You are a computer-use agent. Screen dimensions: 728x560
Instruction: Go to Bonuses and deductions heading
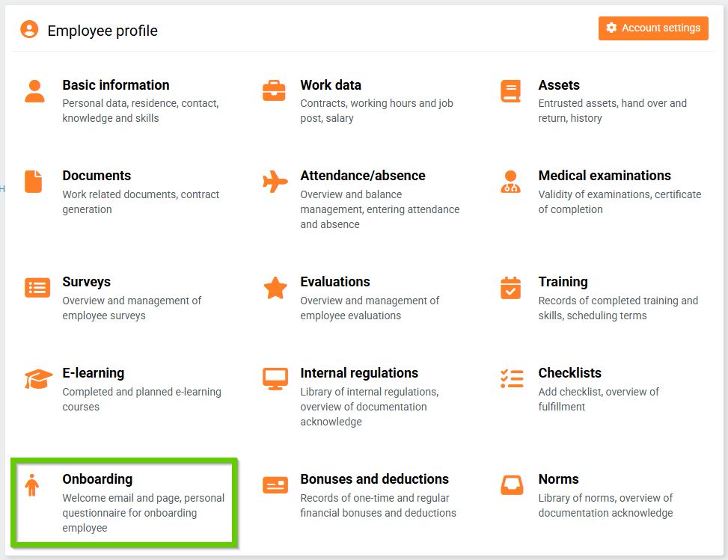[374, 479]
